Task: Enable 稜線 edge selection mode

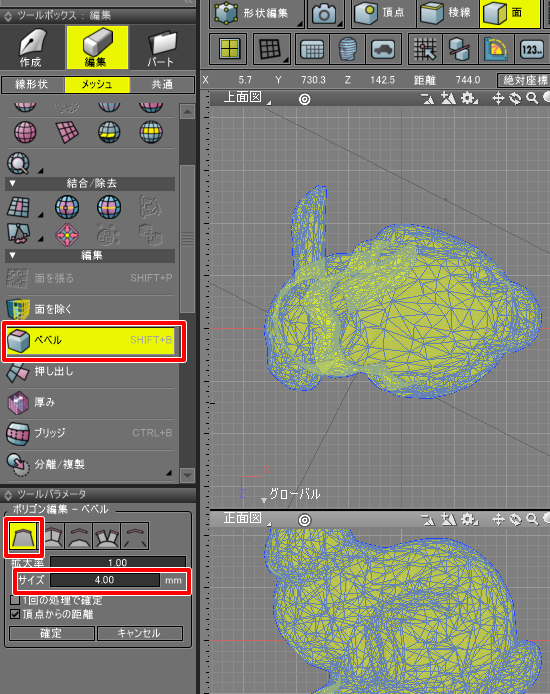Action: (447, 13)
